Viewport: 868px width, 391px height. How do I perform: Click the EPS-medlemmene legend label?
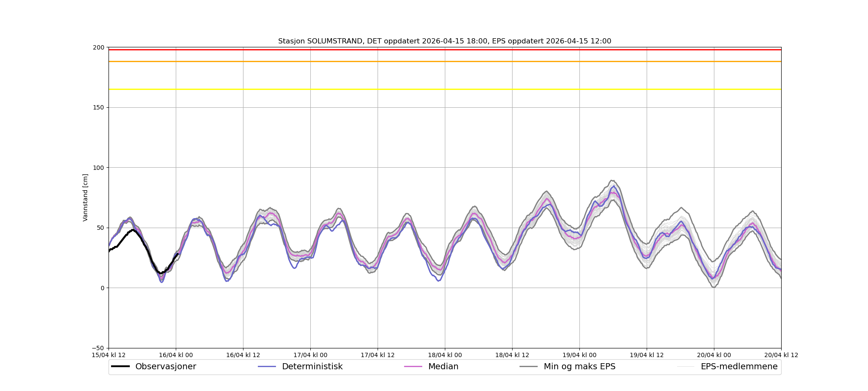(739, 367)
